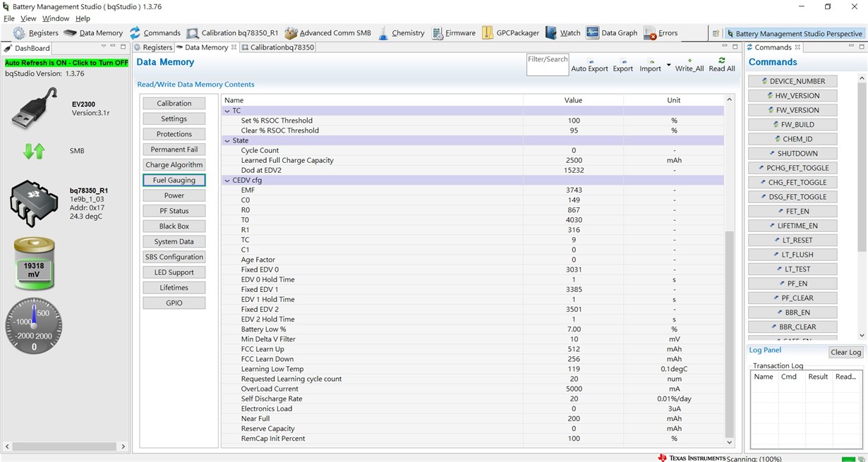Send the CHG_FET_TOGGLE command
This screenshot has height=462, width=868.
(792, 182)
